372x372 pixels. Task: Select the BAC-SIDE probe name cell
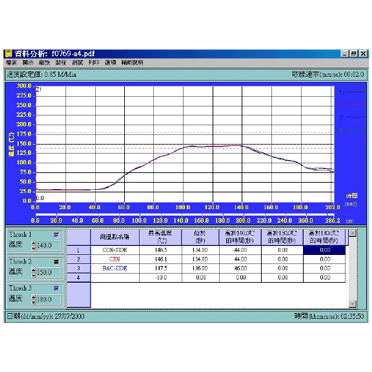[x=115, y=268]
